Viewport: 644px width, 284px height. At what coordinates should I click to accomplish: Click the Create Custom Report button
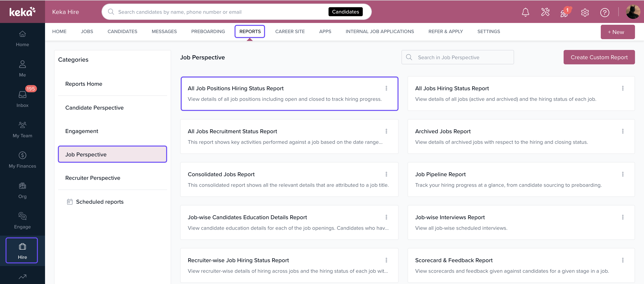[599, 57]
